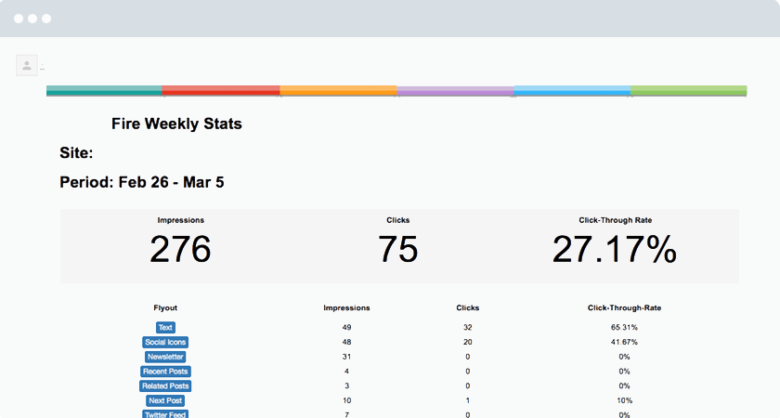Screen dimensions: 780x418
Task: Open the Twitter Feed flyout button
Action: (x=165, y=413)
